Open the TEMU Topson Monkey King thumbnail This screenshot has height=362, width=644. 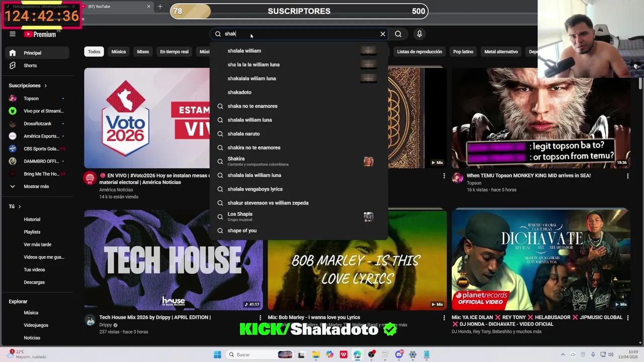[x=541, y=118]
